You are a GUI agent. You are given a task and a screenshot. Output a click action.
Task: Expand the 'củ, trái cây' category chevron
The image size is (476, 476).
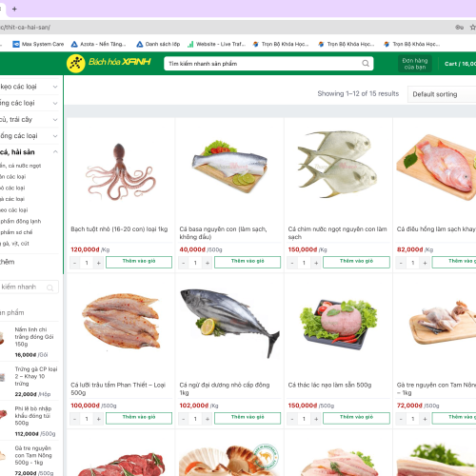pos(55,120)
